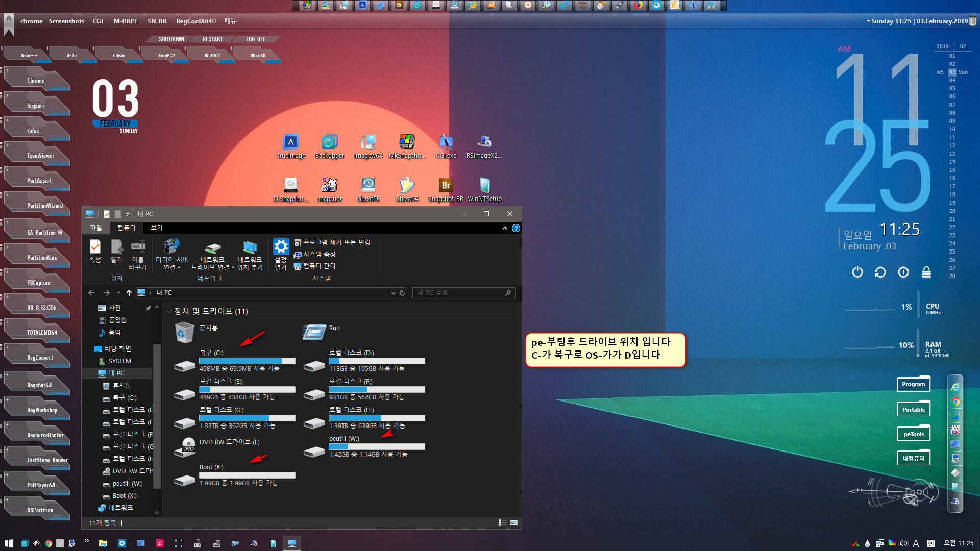
Task: Open the RegCoolX64 top menu
Action: click(196, 21)
